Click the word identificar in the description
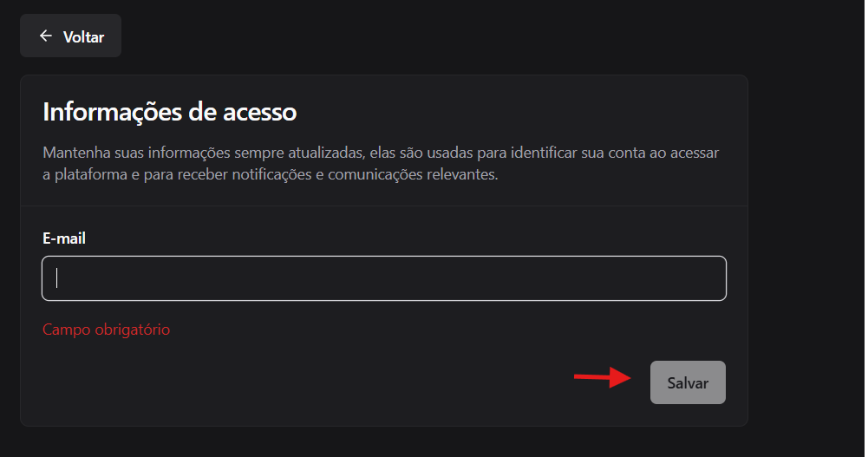 [544, 153]
